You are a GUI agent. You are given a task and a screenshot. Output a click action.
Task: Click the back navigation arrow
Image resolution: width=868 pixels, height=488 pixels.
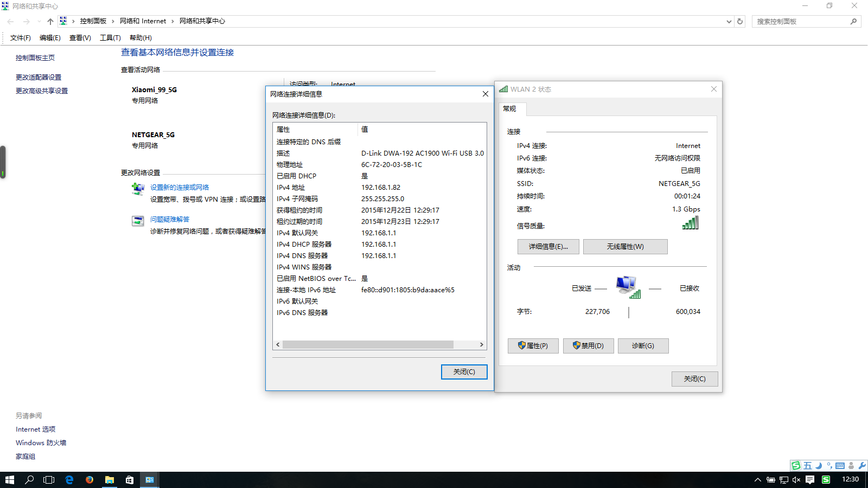[x=11, y=22]
